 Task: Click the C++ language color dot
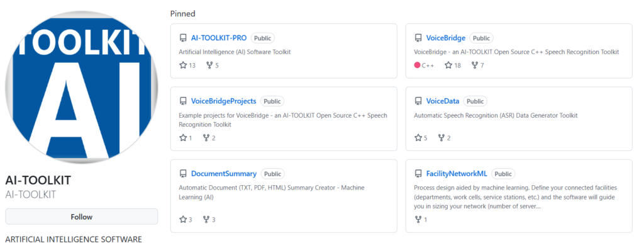coord(418,65)
